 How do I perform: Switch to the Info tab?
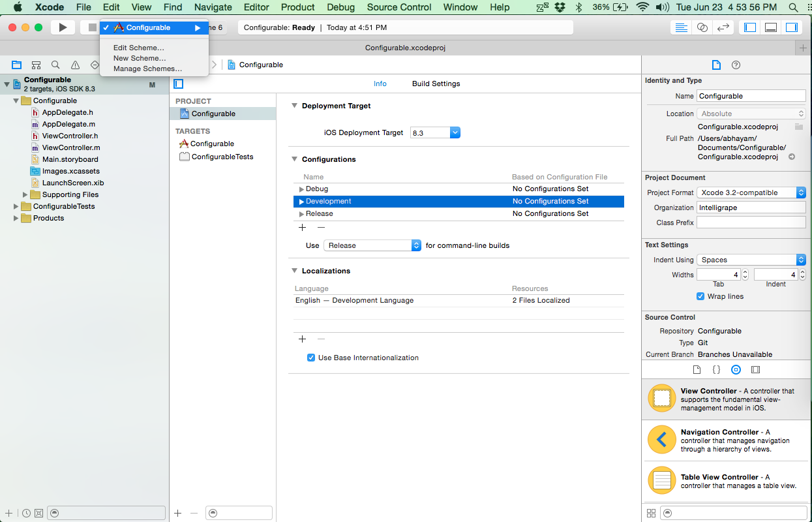(380, 84)
